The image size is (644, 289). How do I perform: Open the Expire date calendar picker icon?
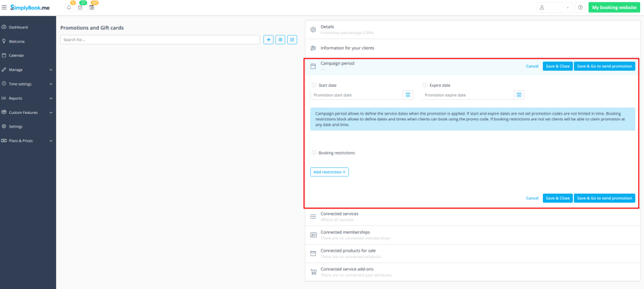518,95
